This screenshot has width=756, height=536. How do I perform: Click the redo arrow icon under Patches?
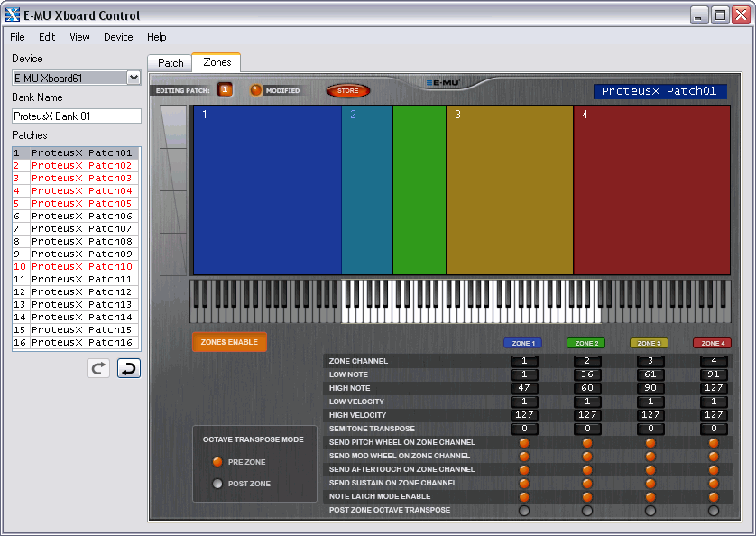coord(98,368)
